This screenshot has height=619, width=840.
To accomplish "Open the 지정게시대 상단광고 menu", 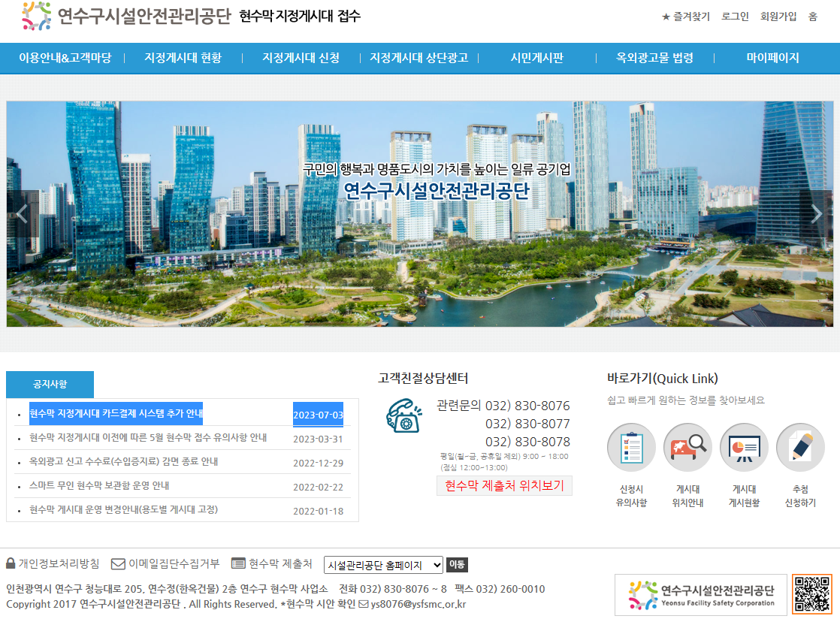I will coord(419,58).
